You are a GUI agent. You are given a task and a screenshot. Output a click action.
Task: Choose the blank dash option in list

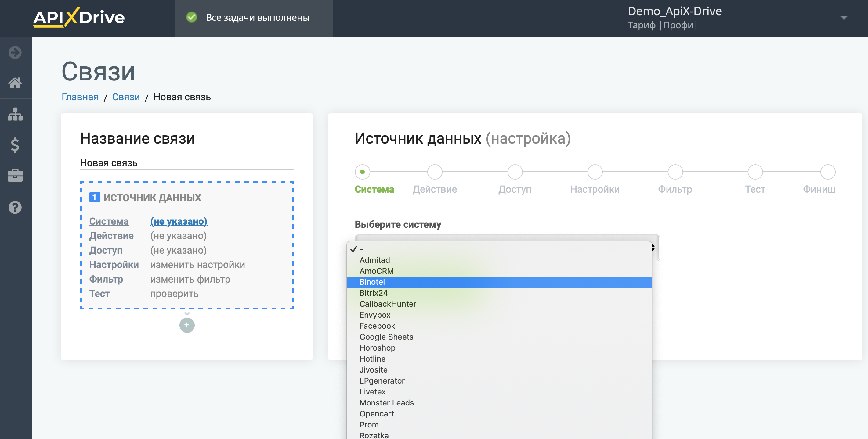pyautogui.click(x=499, y=249)
